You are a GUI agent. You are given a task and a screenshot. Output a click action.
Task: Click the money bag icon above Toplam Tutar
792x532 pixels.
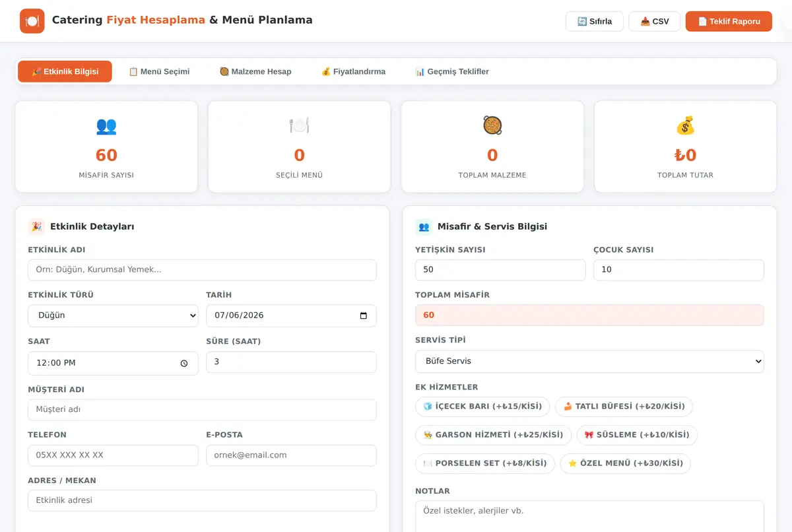(685, 125)
